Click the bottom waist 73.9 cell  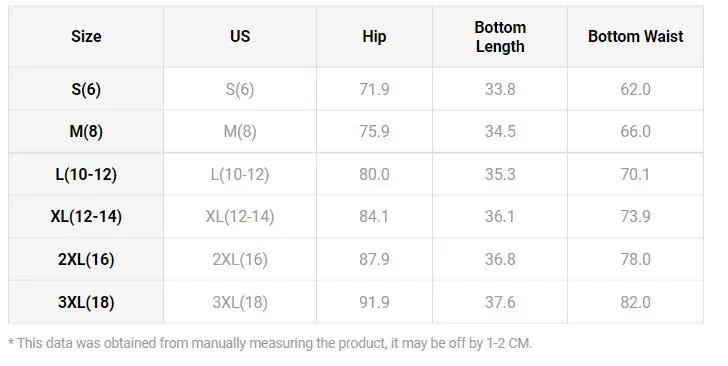pos(635,216)
